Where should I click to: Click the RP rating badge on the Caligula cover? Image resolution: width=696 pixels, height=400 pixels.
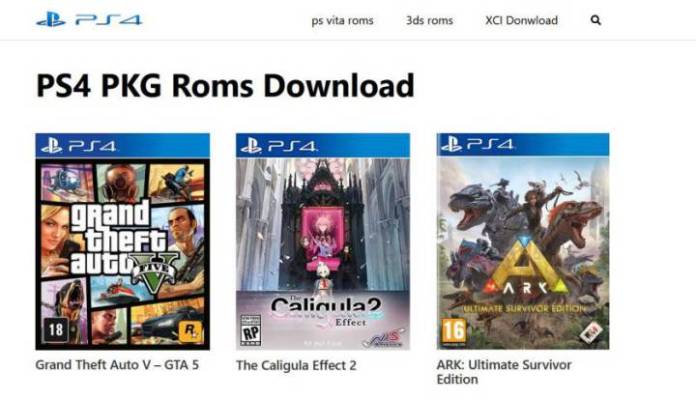[x=250, y=330]
